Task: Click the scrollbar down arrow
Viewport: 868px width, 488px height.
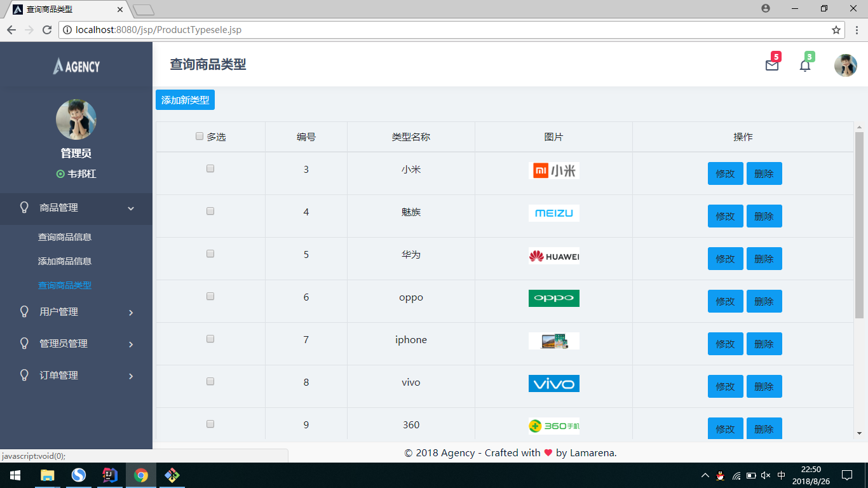Action: [x=859, y=433]
